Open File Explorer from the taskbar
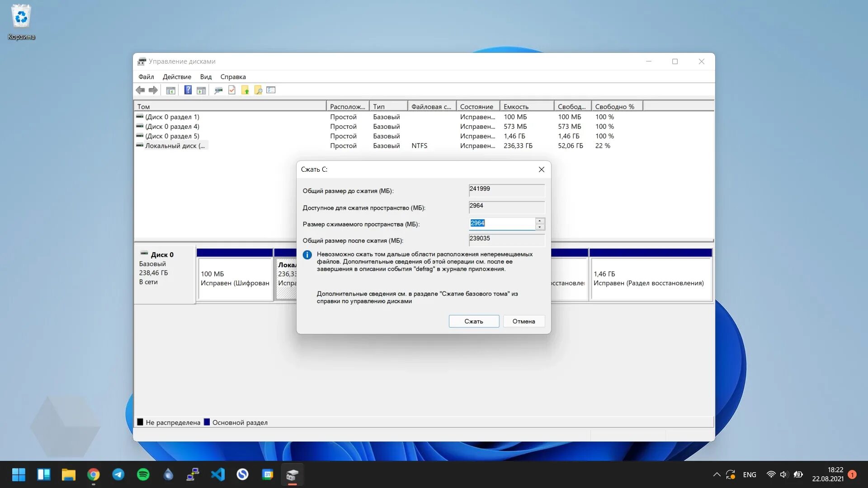Viewport: 868px width, 488px height. tap(69, 474)
